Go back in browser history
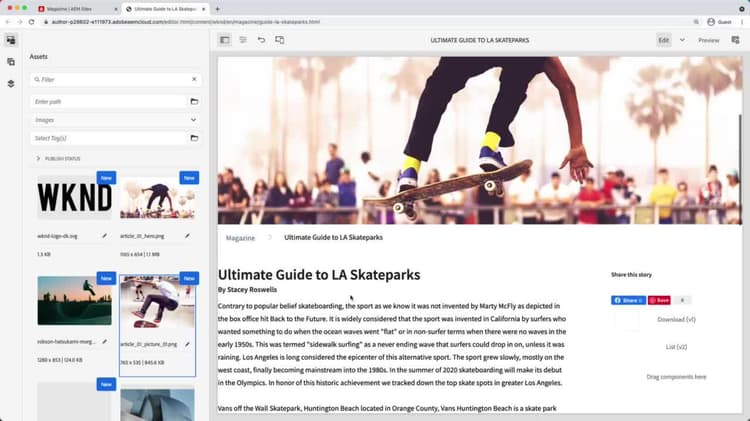The image size is (750, 421). pos(8,22)
